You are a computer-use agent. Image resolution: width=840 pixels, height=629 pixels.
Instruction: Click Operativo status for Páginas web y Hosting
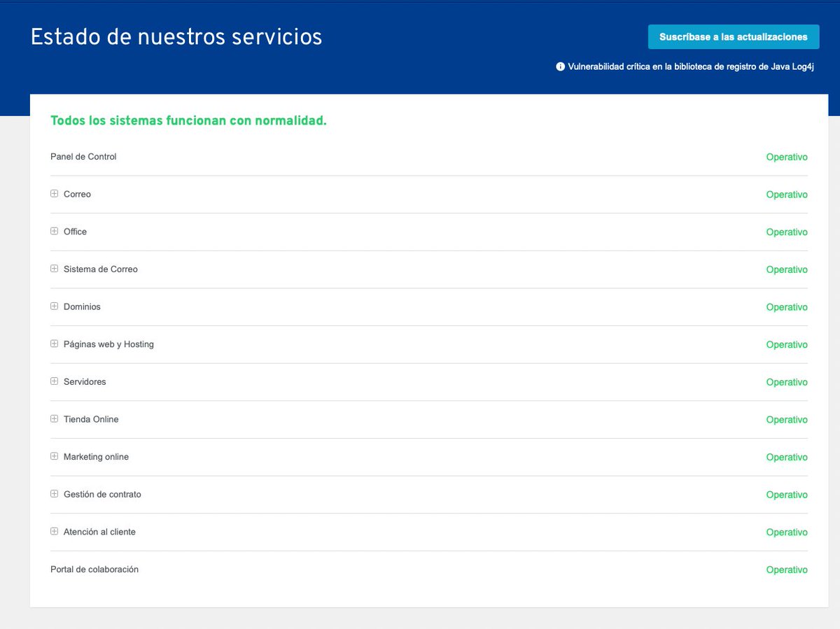tap(787, 345)
